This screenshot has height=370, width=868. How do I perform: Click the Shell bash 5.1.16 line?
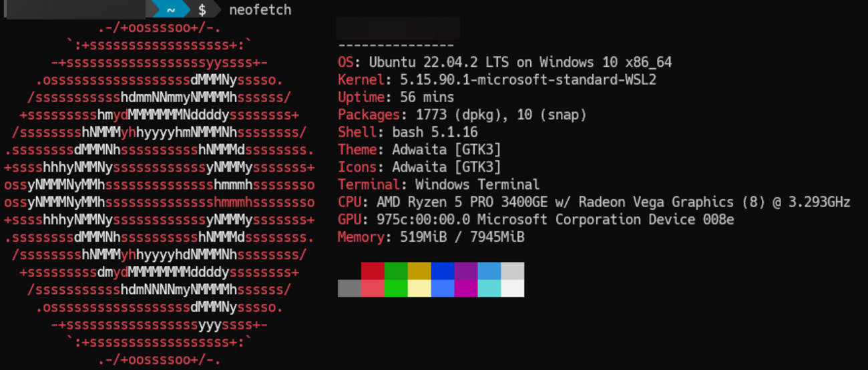tap(407, 132)
